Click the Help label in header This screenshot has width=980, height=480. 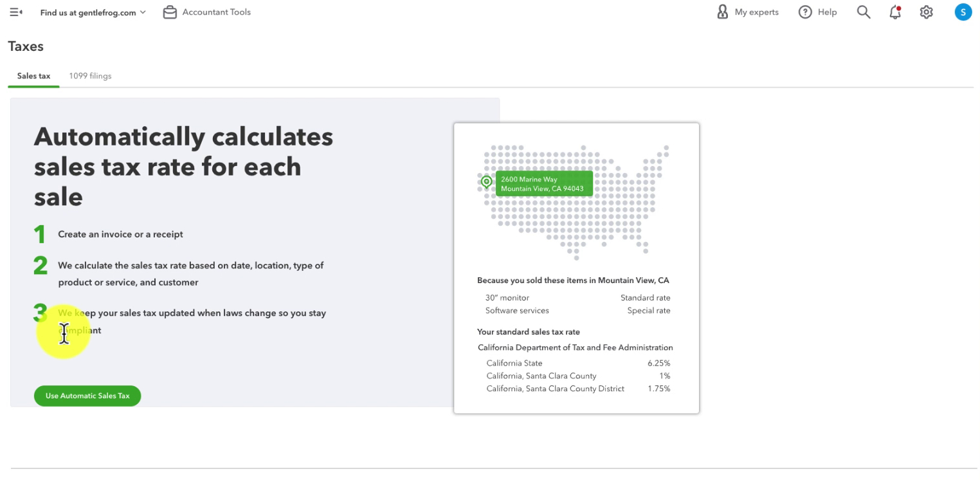click(x=828, y=12)
